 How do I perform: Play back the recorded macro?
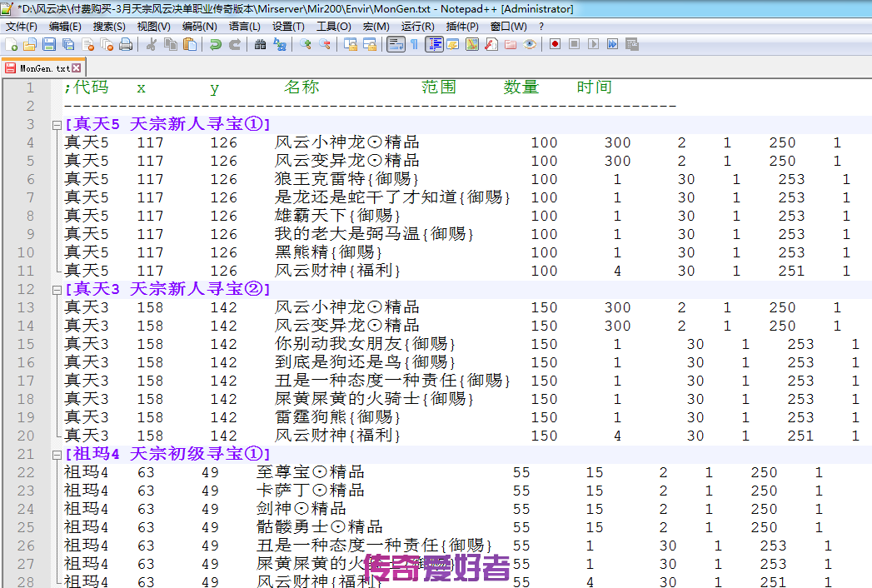pos(593,44)
